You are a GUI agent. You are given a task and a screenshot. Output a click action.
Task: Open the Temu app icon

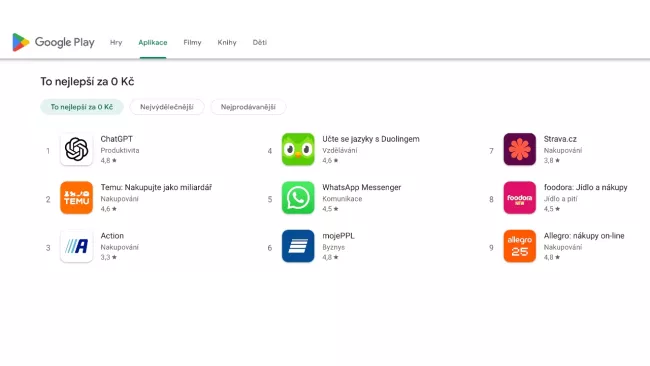pos(76,198)
